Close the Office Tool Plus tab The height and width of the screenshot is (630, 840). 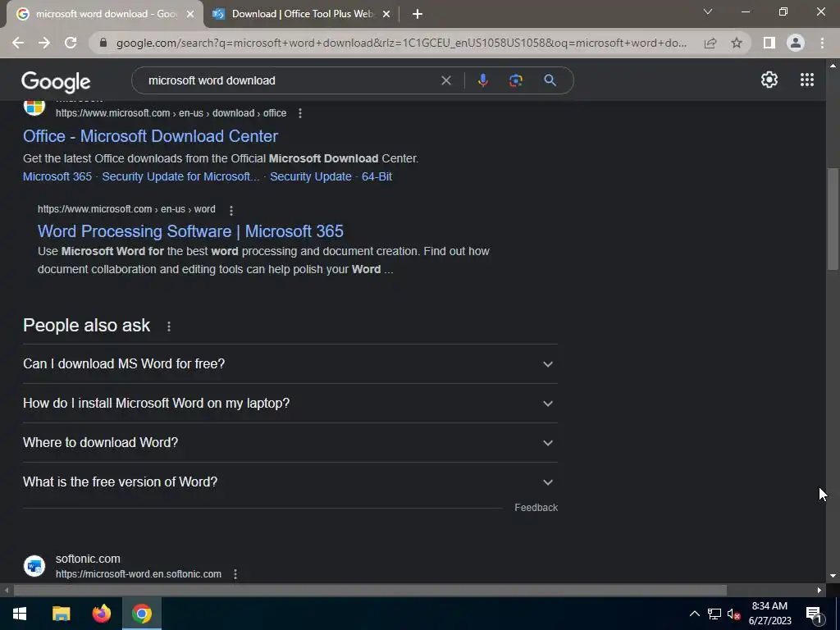click(x=386, y=15)
